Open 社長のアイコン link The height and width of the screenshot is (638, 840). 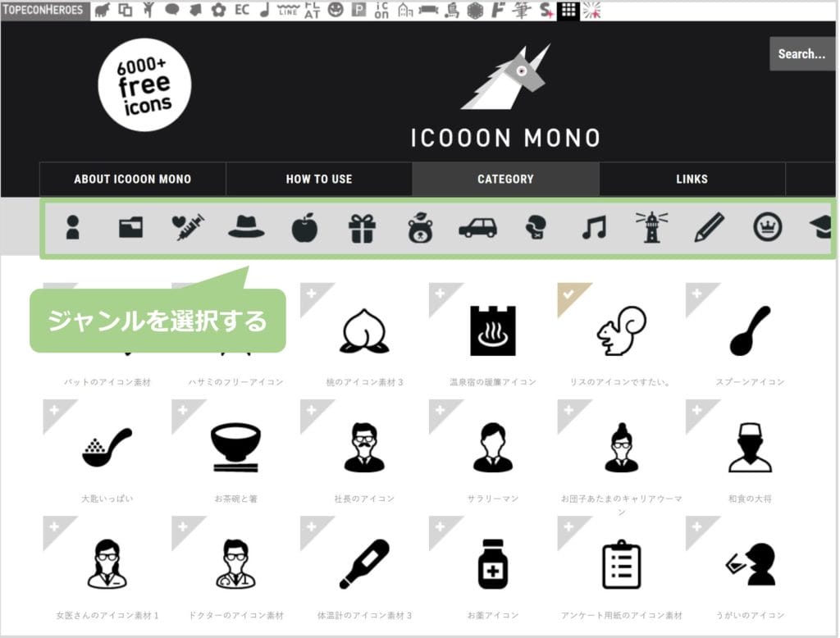(364, 499)
